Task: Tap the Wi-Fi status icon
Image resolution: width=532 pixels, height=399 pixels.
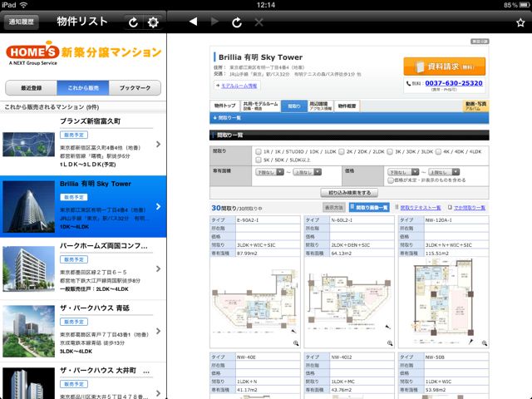Action: [24, 5]
